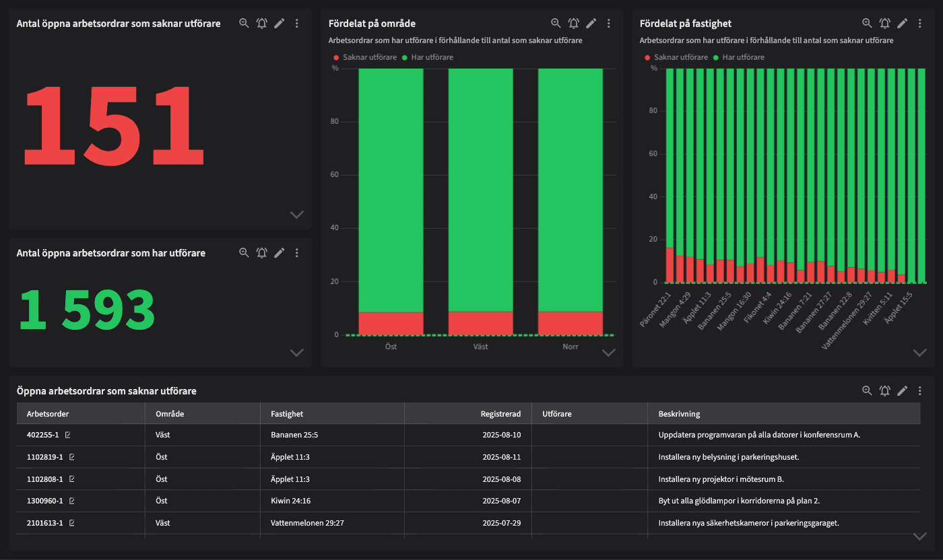
Task: Edit the 'Fördelat på fastighet' widget
Action: click(902, 23)
